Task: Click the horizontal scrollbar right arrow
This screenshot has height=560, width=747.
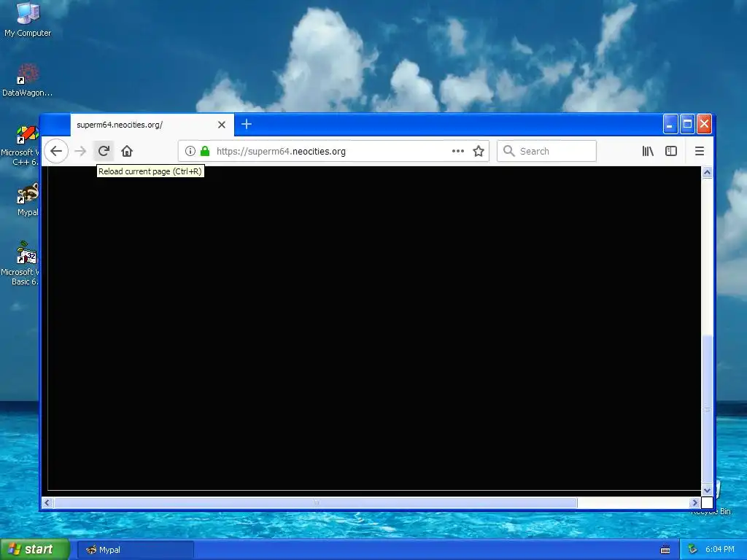Action: 694,503
